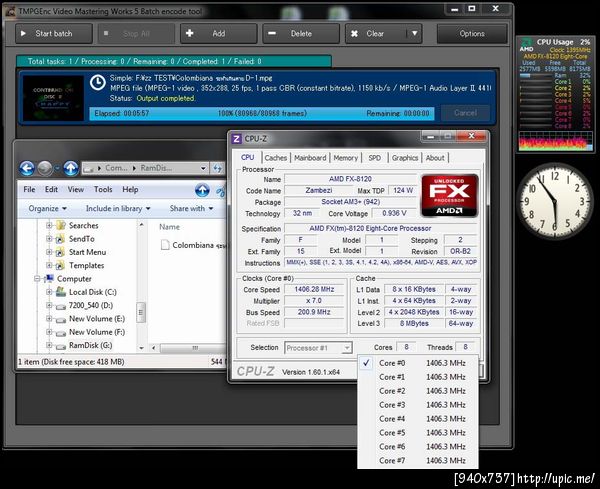
Task: Open the Tools menu in Explorer
Action: [x=103, y=189]
